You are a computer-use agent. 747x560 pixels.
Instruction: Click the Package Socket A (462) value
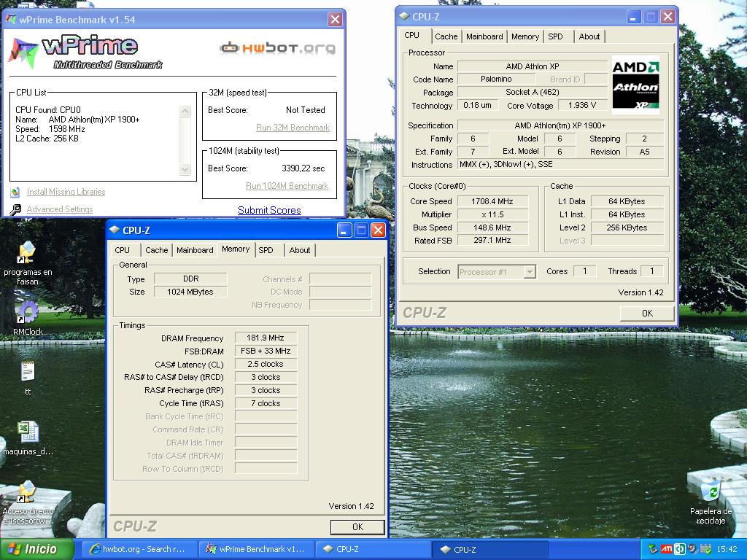coord(532,93)
